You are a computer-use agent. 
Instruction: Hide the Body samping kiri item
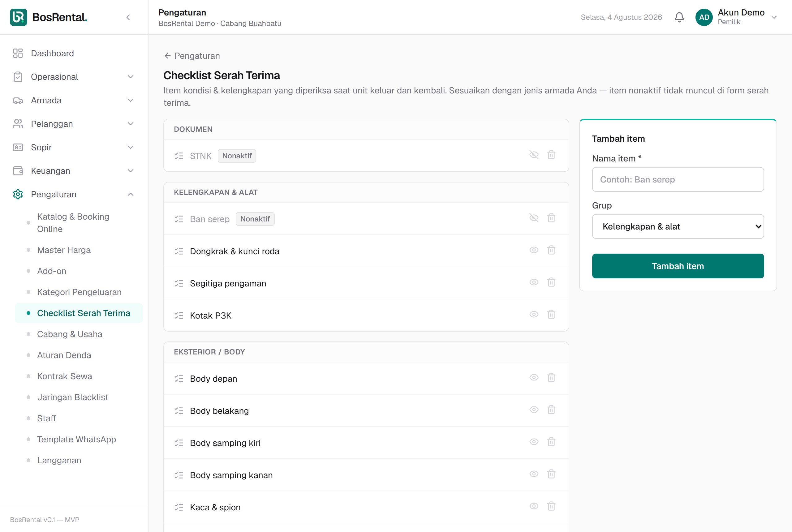pyautogui.click(x=534, y=442)
